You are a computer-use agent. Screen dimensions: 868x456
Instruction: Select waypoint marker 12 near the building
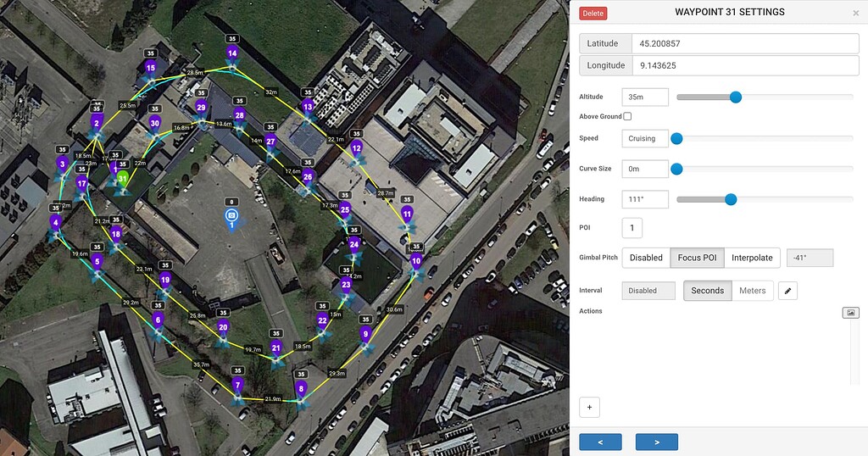click(357, 149)
